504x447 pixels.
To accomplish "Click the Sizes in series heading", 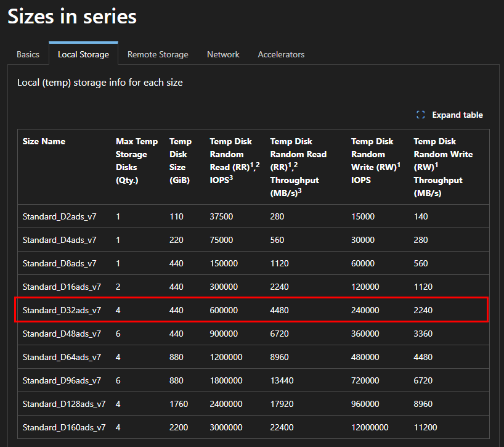I will [x=72, y=17].
